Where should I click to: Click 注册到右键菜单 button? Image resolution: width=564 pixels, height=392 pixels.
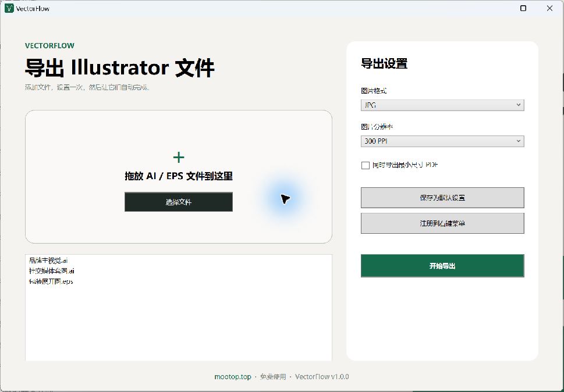tap(442, 223)
